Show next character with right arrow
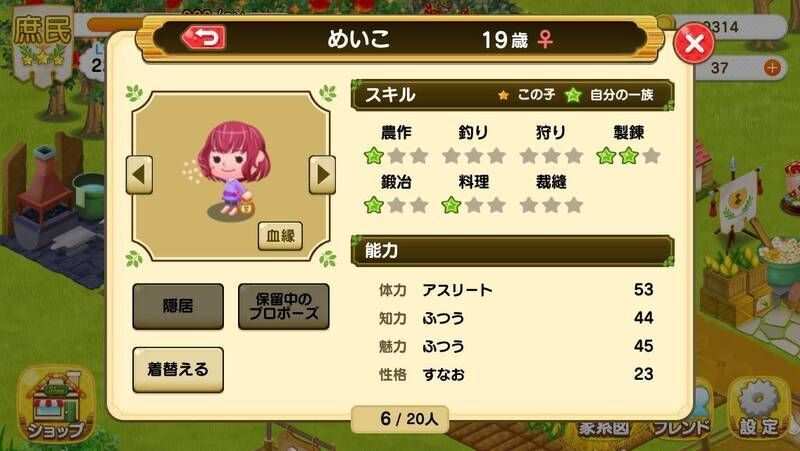The height and width of the screenshot is (451, 800). pos(322,175)
